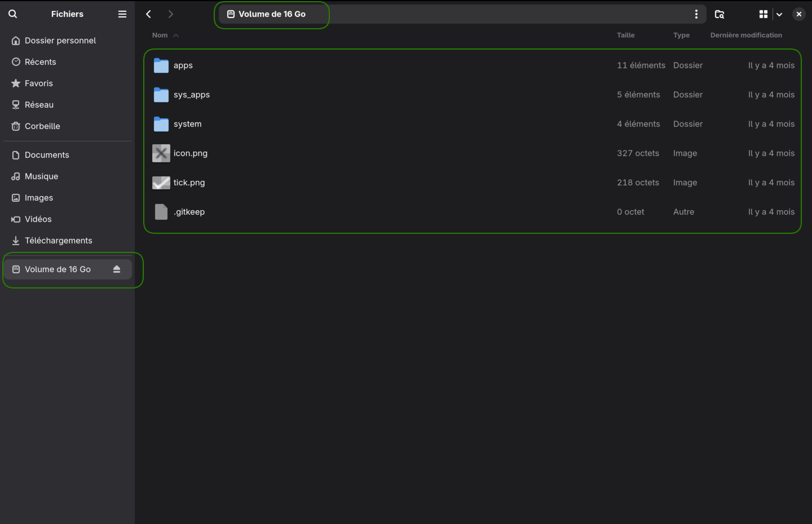
Task: Toggle the Nom column sort direction
Action: point(165,34)
